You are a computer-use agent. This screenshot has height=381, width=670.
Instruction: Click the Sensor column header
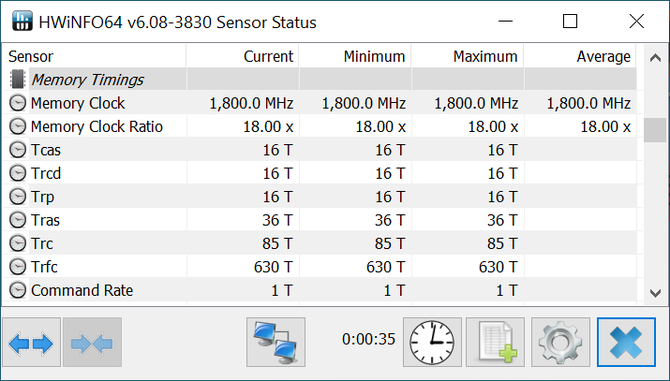[94, 56]
